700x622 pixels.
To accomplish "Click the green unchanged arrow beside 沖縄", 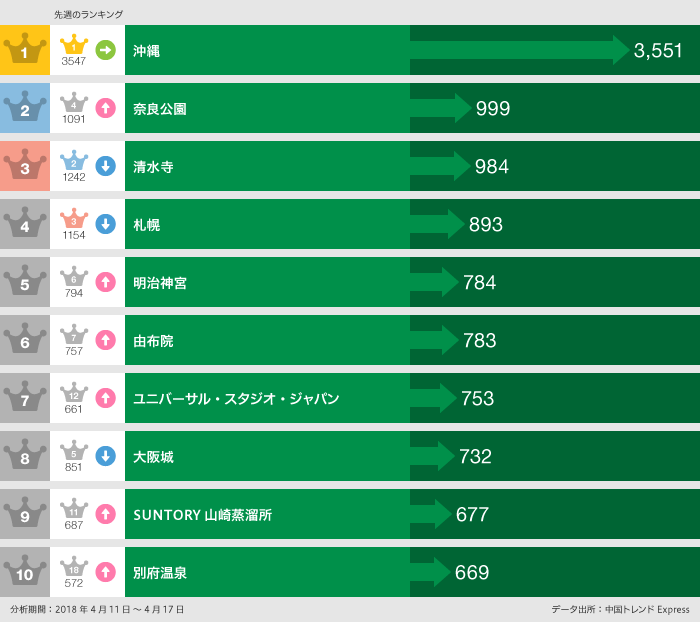I will (x=105, y=49).
